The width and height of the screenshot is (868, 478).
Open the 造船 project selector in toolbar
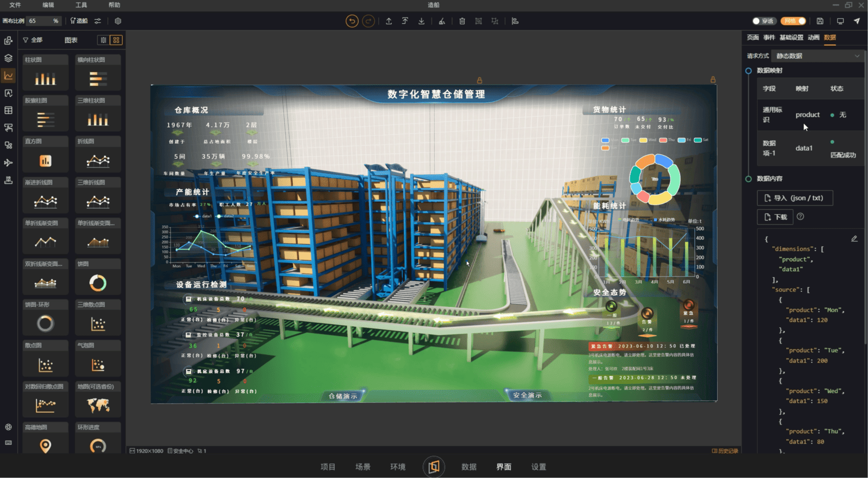[79, 21]
